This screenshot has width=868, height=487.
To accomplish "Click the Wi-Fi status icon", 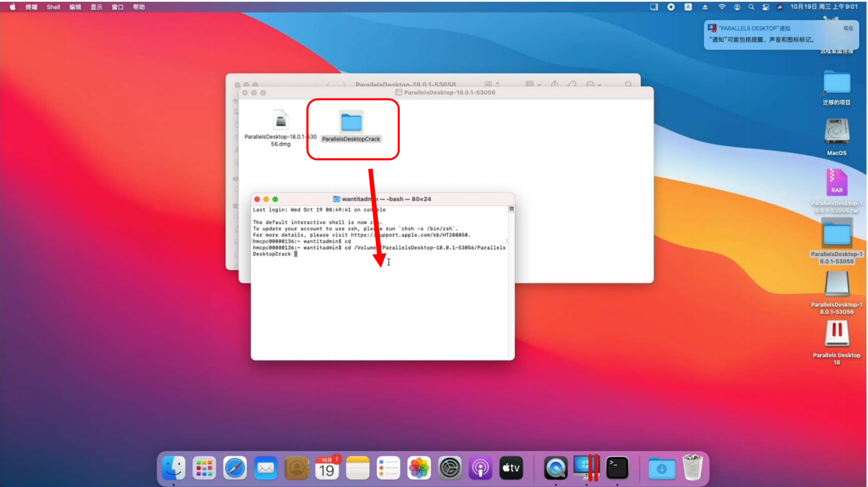I will pos(721,7).
